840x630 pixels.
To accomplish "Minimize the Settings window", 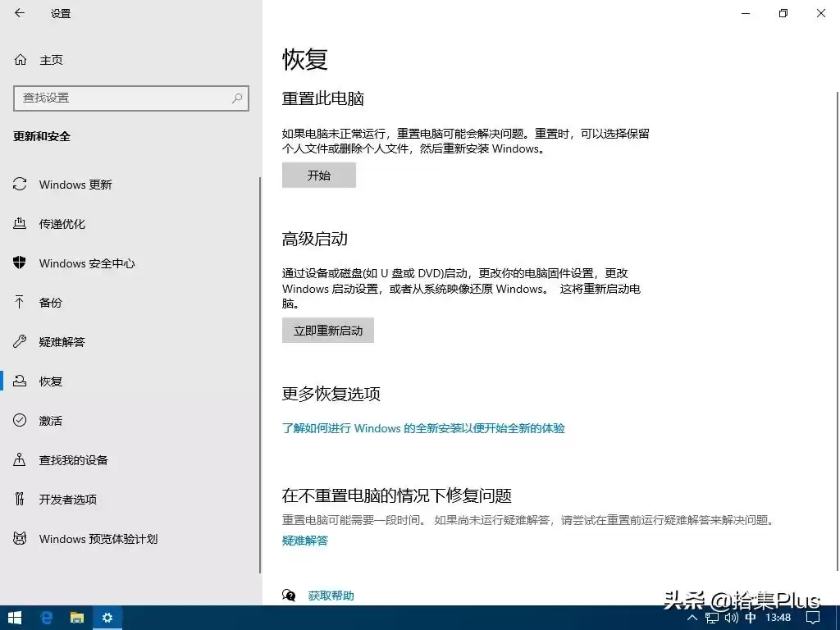I will [745, 13].
